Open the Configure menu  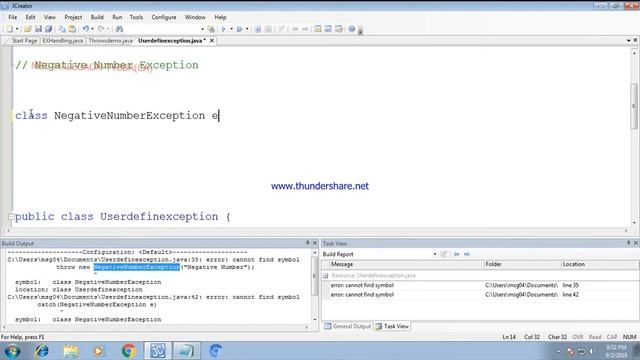pos(164,17)
